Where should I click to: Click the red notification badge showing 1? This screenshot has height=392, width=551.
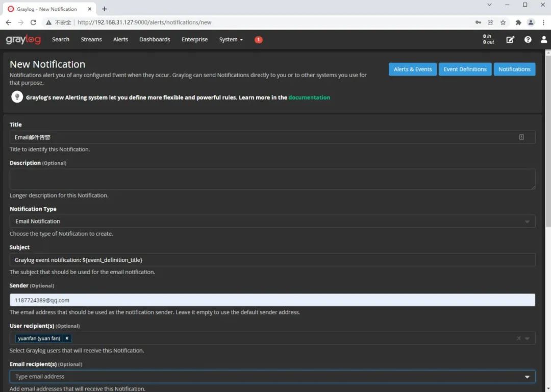point(258,40)
